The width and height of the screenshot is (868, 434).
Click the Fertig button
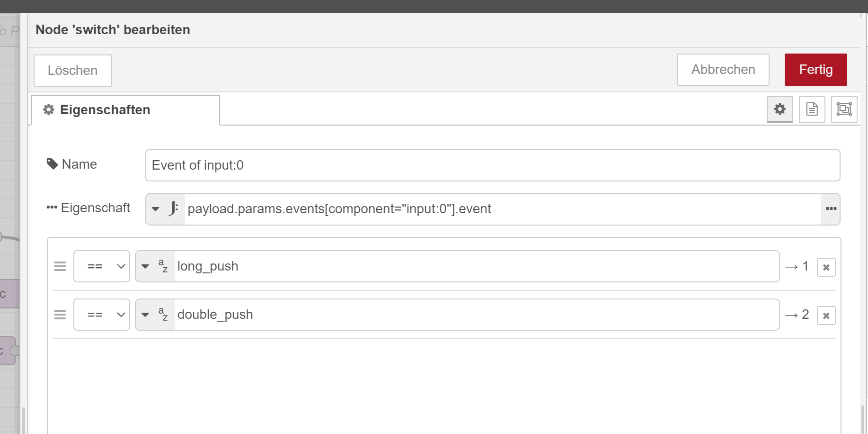(815, 70)
